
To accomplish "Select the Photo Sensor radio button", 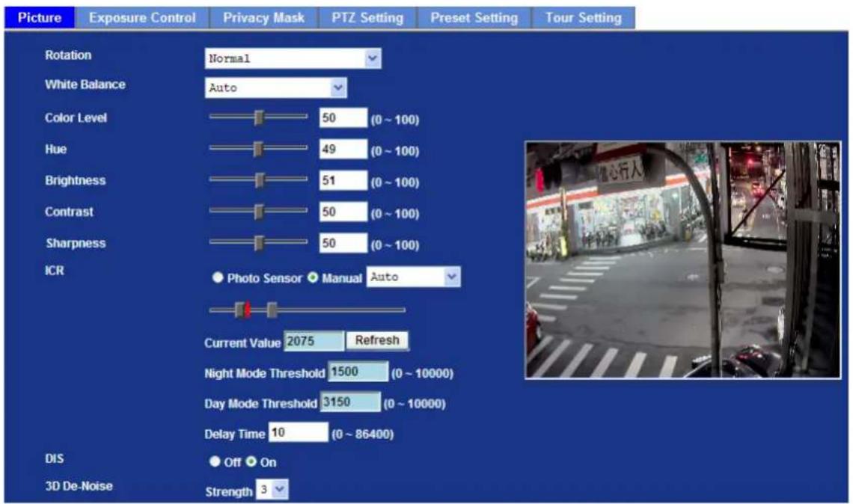I will [218, 278].
